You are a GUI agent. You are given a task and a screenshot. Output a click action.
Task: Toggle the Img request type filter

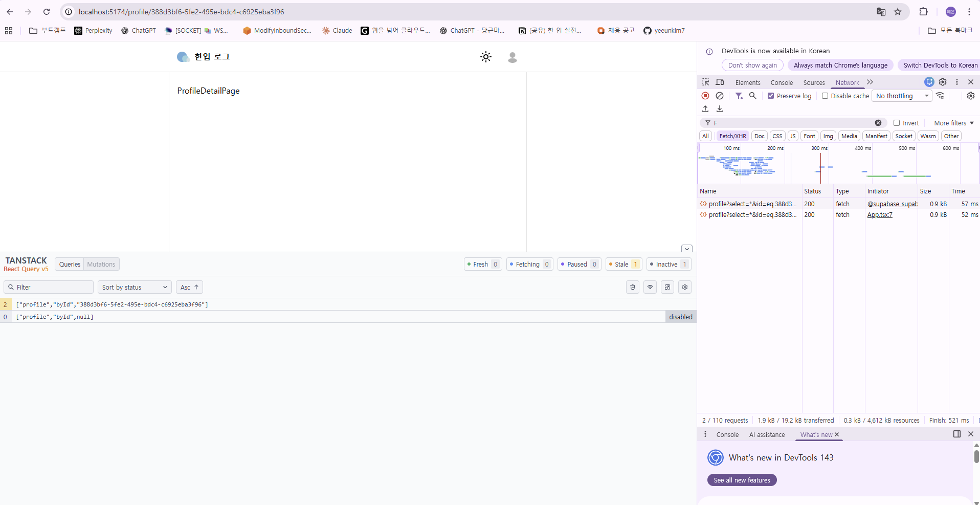pyautogui.click(x=828, y=136)
